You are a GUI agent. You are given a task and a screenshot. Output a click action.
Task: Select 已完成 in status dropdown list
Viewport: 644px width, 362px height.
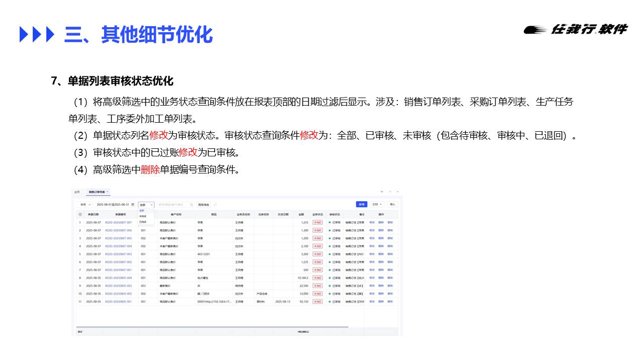tap(142, 222)
